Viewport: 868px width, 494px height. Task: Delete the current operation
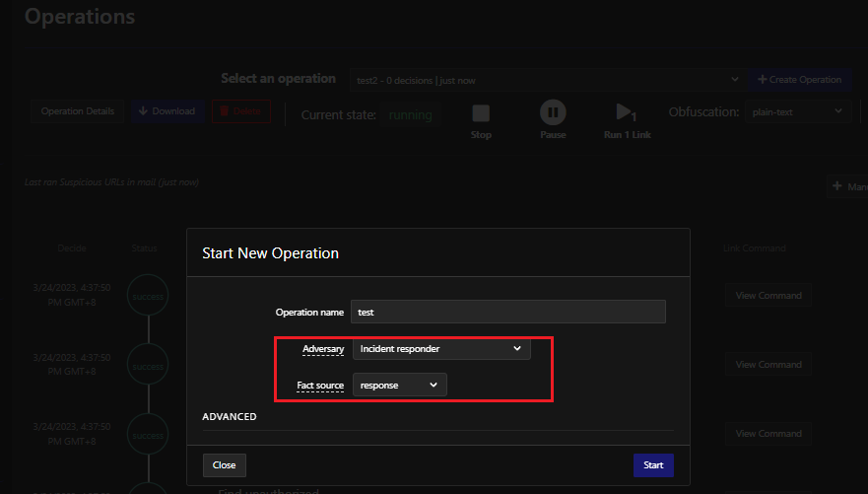(240, 111)
